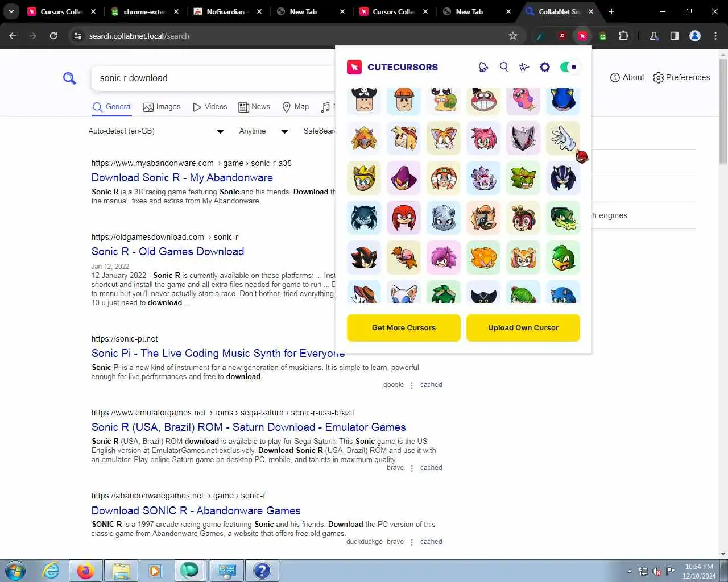Select the purple Espio chameleon cursor
This screenshot has height=582, width=728.
coord(404,178)
